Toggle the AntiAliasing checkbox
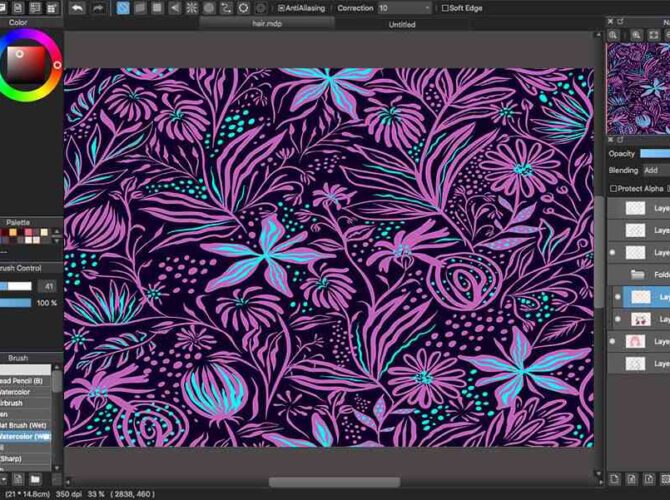 click(x=281, y=8)
